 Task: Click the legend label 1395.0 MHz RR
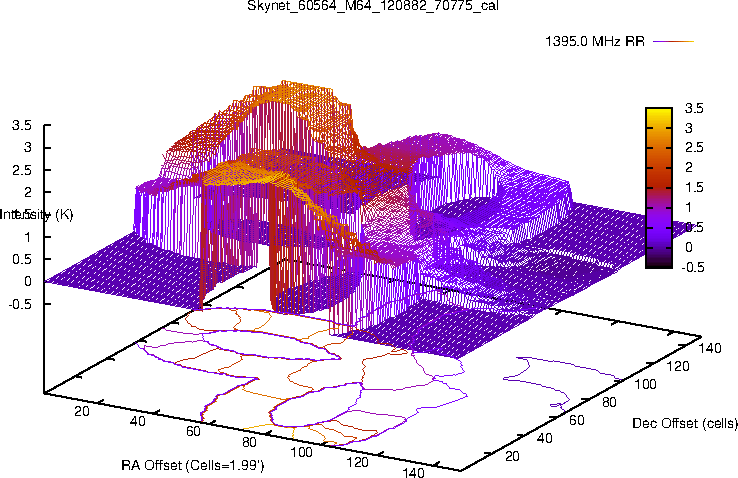tap(594, 41)
